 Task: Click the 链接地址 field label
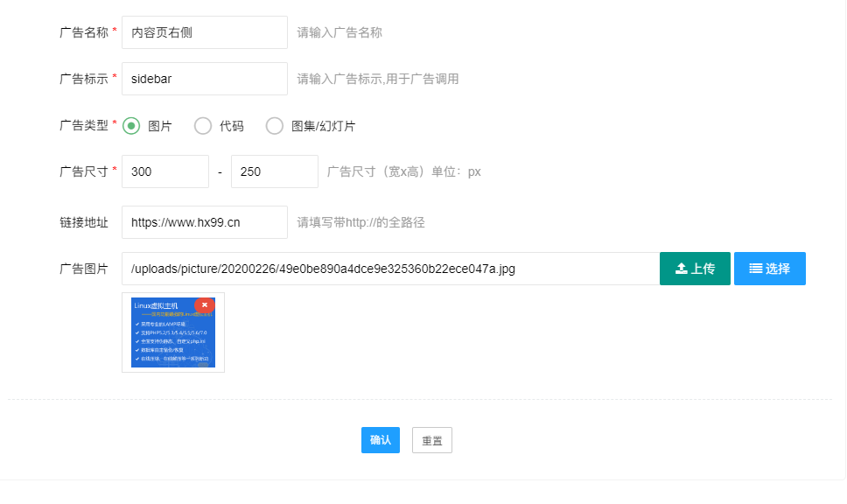[x=84, y=222]
